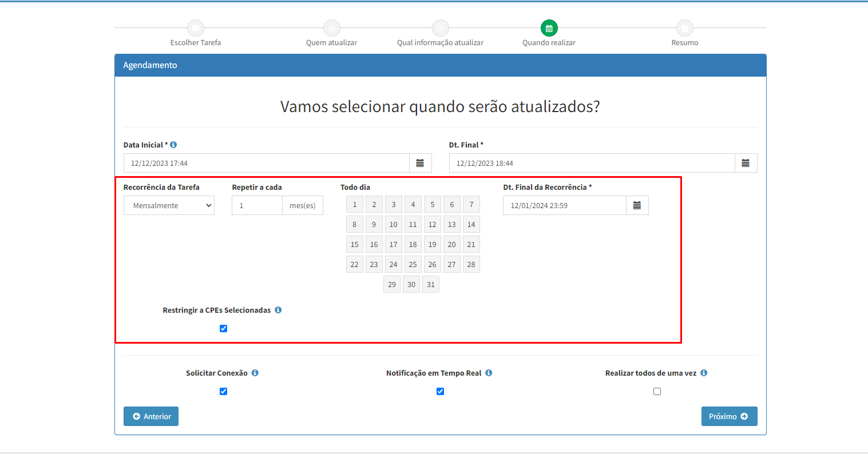Click the Resumo step label
The height and width of the screenshot is (454, 868).
[x=685, y=43]
